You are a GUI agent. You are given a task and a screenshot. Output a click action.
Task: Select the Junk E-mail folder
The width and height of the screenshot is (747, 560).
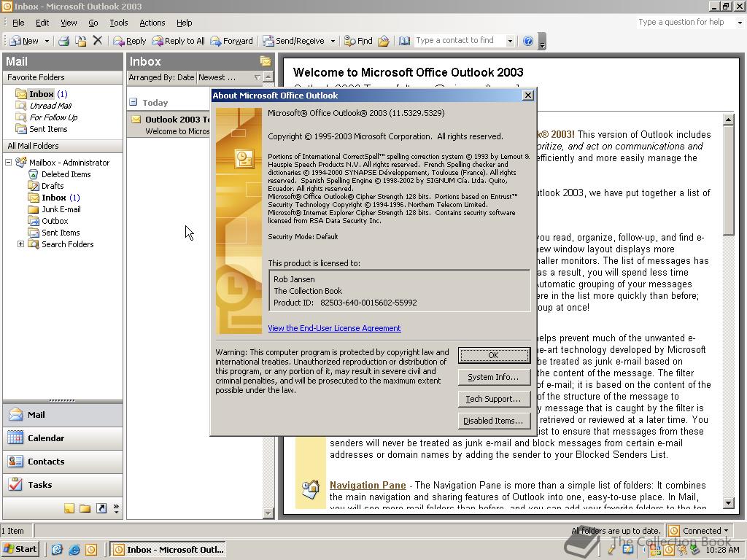(x=54, y=209)
